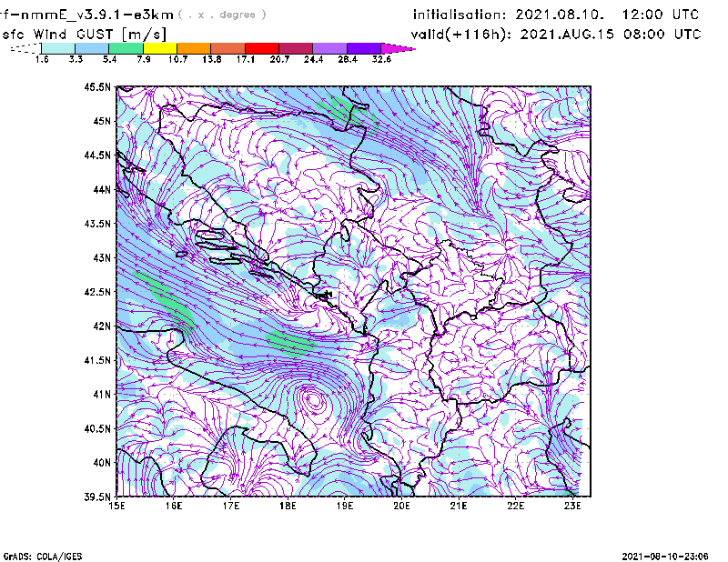Viewport: 728px width, 562px height.
Task: Click the cyclone center in the streamline swirl
Action: 314,398
